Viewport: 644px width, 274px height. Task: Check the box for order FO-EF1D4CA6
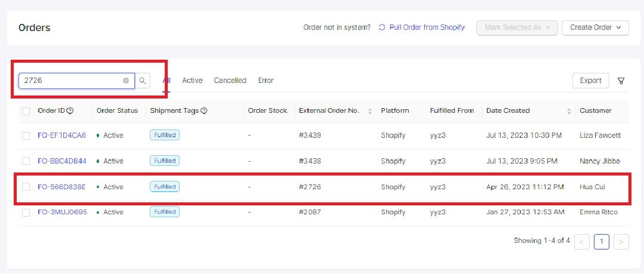pos(26,136)
